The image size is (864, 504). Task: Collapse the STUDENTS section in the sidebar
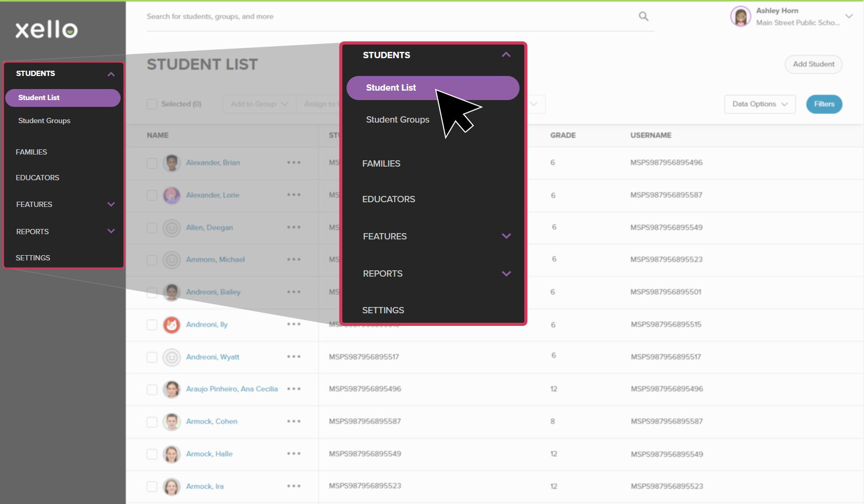coord(111,74)
